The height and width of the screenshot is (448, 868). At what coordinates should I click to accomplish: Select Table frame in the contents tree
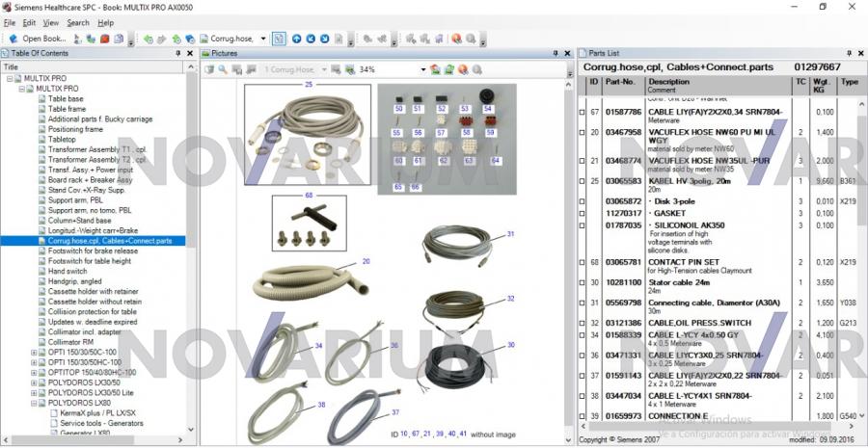(x=68, y=109)
